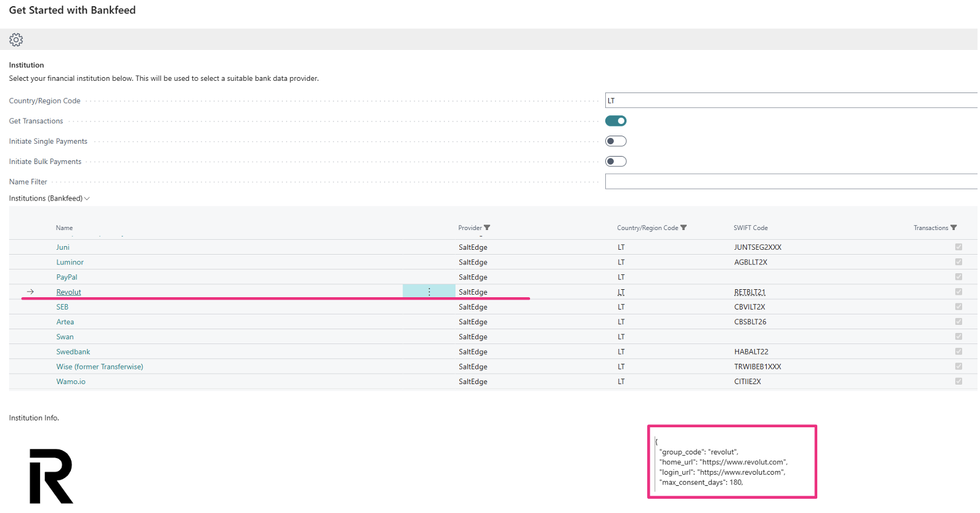This screenshot has height=513, width=980.
Task: Open the Revolut institution link
Action: (x=68, y=292)
